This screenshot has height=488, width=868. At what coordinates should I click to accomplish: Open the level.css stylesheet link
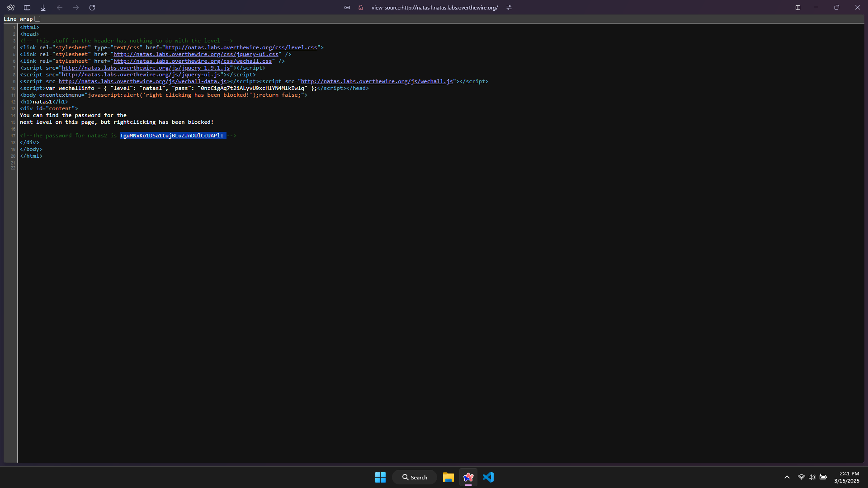[241, 47]
